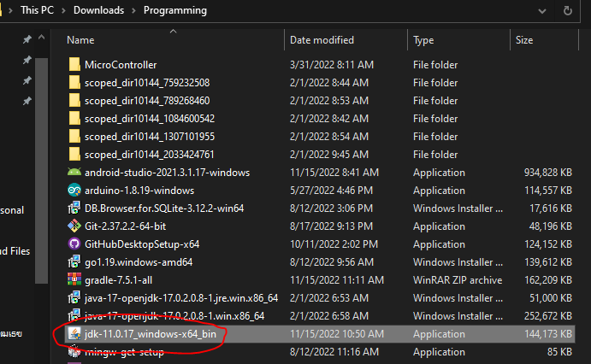Click the 2/1/2022 6:53 AM date cell
This screenshot has width=591, height=364.
coord(328,298)
